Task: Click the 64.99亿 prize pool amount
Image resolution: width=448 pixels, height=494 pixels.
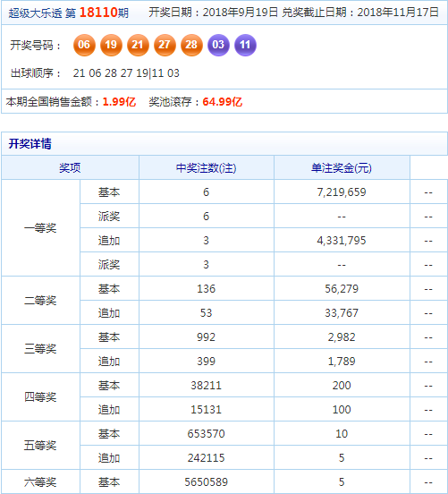Action: coord(223,102)
